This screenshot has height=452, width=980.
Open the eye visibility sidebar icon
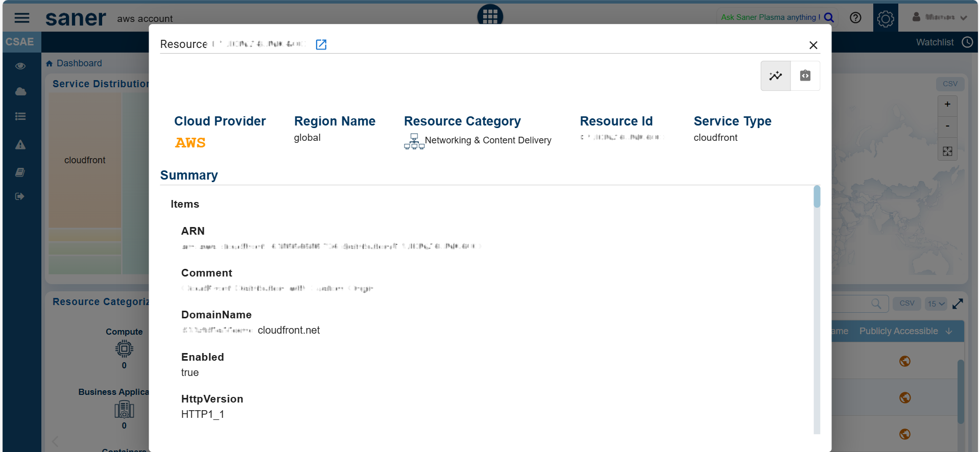[20, 66]
